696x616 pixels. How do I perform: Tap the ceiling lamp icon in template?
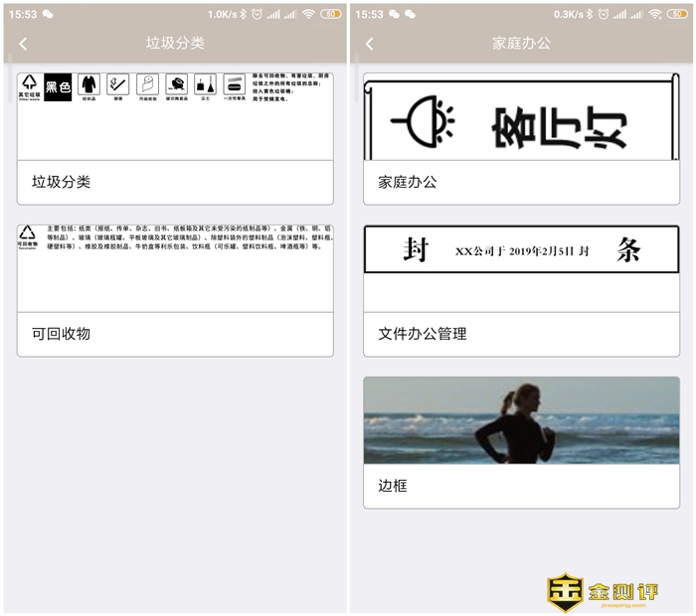click(x=431, y=119)
